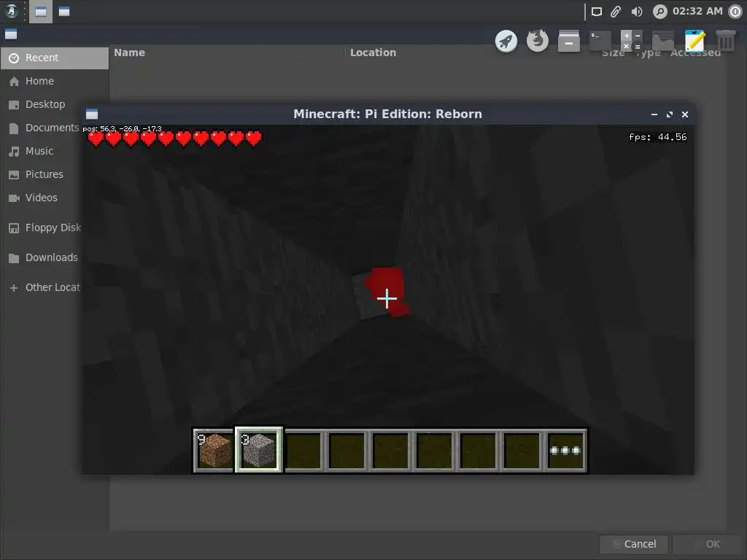Viewport: 747px width, 560px height.
Task: Open Videos in the sidebar
Action: pyautogui.click(x=42, y=198)
